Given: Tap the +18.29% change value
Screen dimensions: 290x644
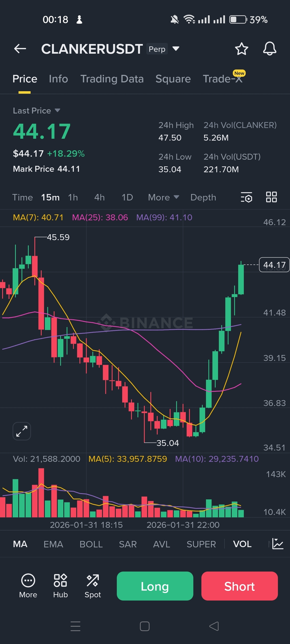Looking at the screenshot, I should coord(66,153).
